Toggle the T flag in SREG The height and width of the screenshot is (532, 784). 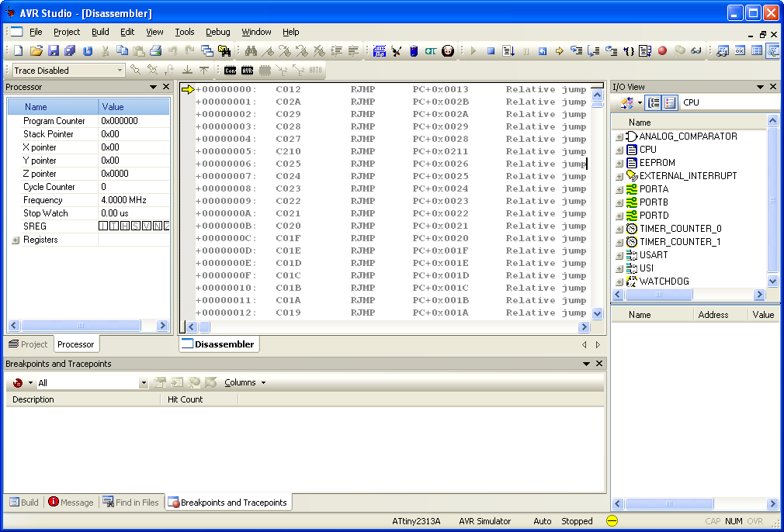[x=114, y=226]
